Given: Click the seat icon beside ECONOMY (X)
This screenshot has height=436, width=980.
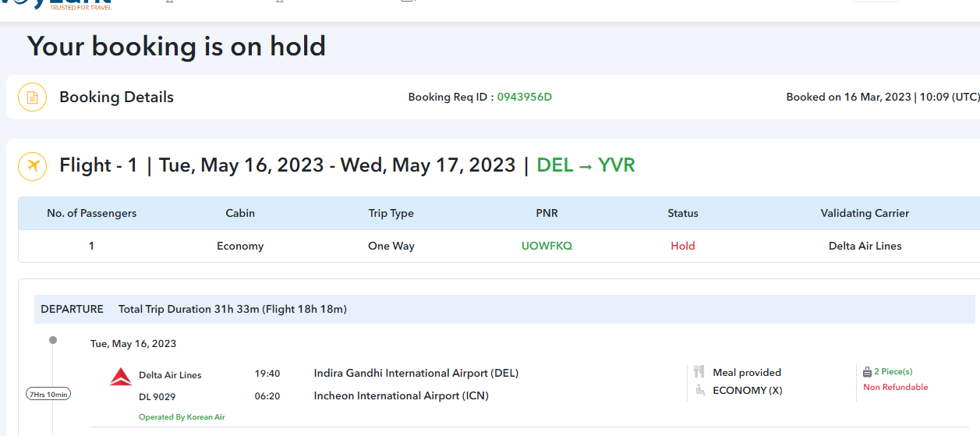Looking at the screenshot, I should (x=700, y=390).
